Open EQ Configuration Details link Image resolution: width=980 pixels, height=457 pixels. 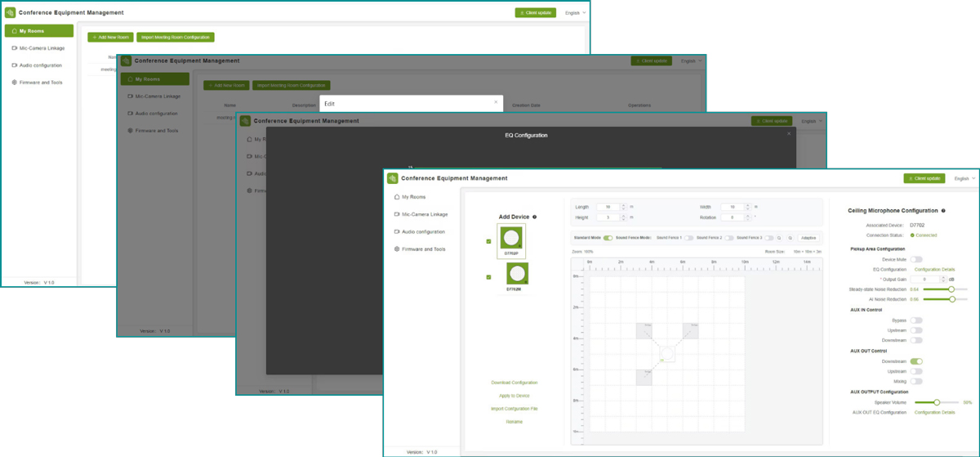934,269
